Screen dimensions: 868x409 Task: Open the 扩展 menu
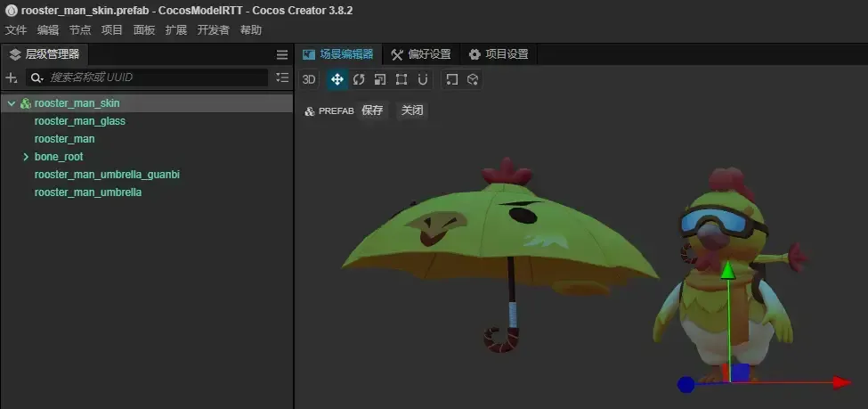[176, 30]
